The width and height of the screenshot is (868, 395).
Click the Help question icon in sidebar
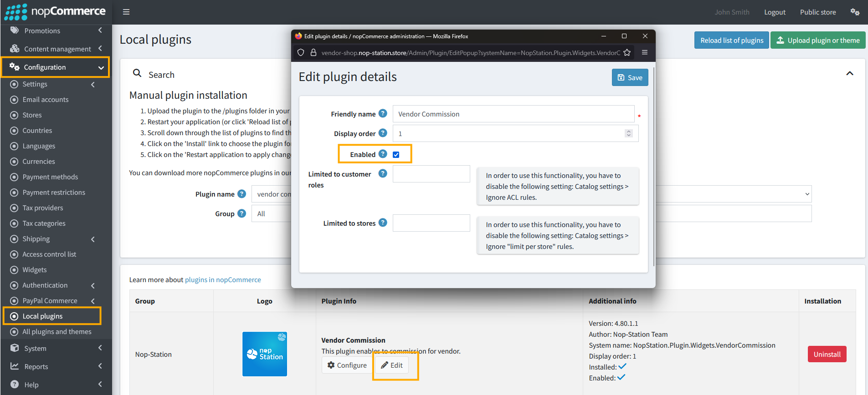point(15,384)
